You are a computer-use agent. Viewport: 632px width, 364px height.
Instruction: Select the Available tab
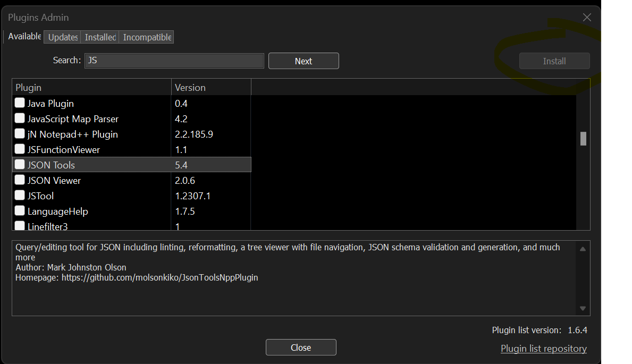[x=24, y=37]
